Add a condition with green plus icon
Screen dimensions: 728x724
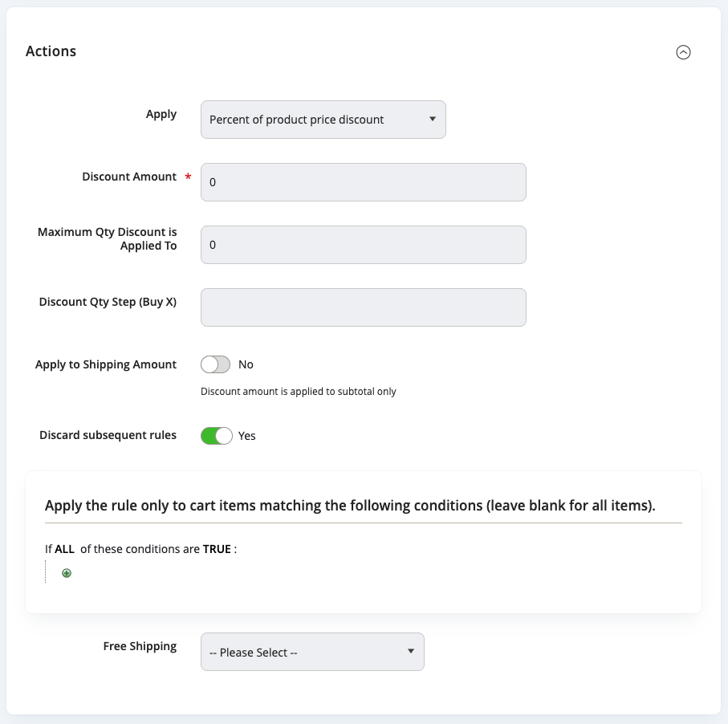click(67, 573)
